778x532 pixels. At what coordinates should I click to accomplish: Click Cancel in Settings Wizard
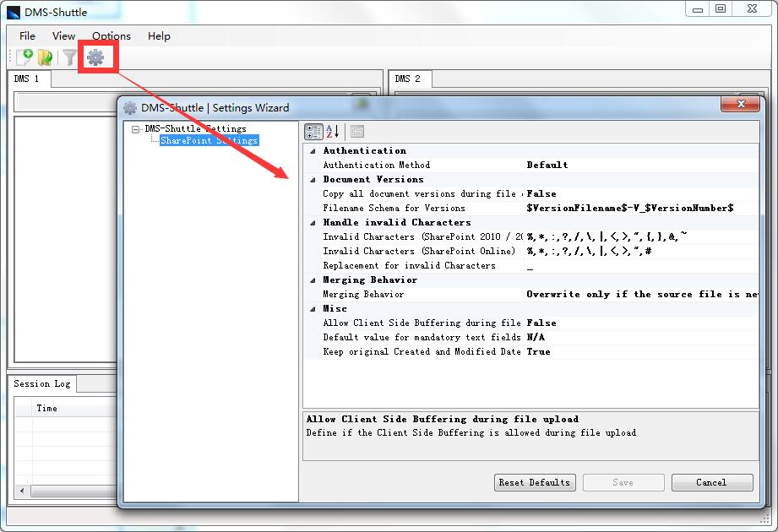coord(712,482)
